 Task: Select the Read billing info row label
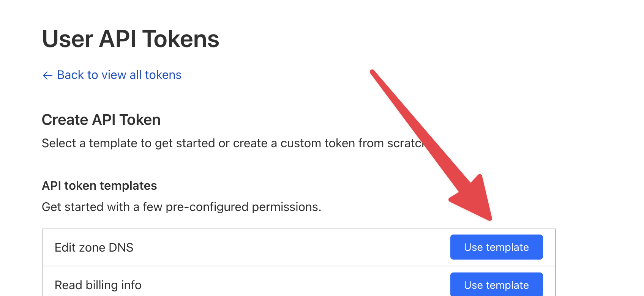click(98, 285)
